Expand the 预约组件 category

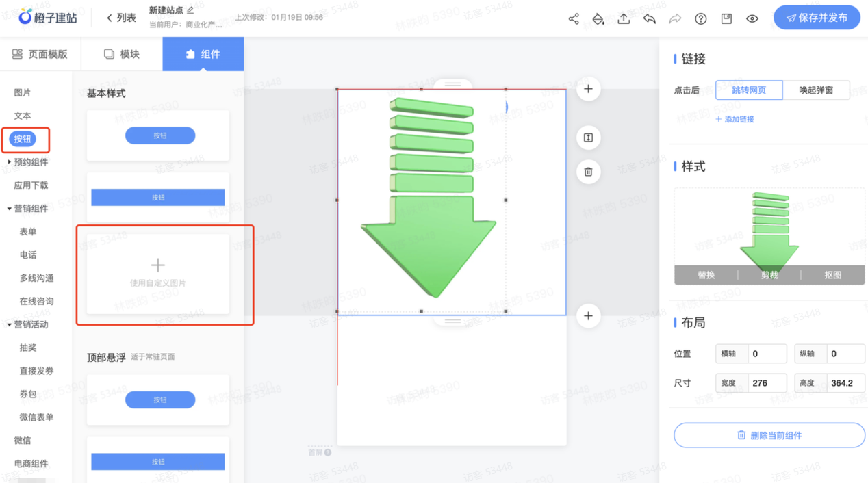(x=10, y=162)
